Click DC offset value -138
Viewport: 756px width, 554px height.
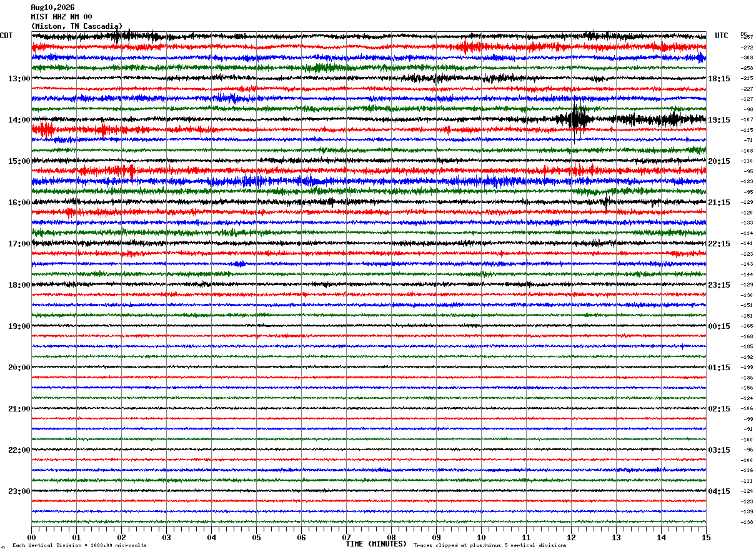click(x=747, y=521)
